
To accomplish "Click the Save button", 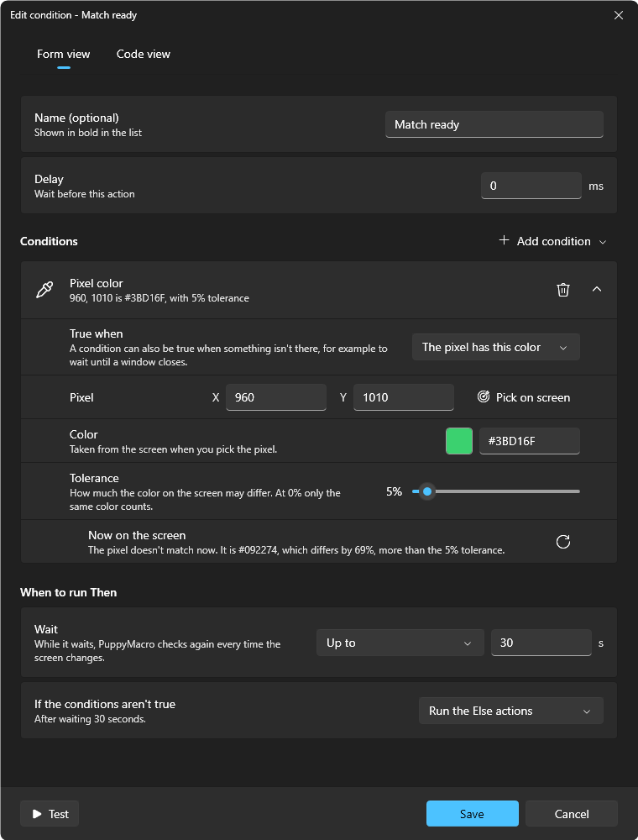I will tap(473, 814).
